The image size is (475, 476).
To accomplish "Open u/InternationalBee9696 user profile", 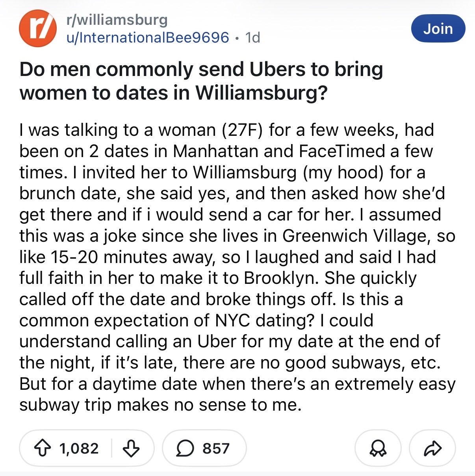I will pyautogui.click(x=148, y=37).
